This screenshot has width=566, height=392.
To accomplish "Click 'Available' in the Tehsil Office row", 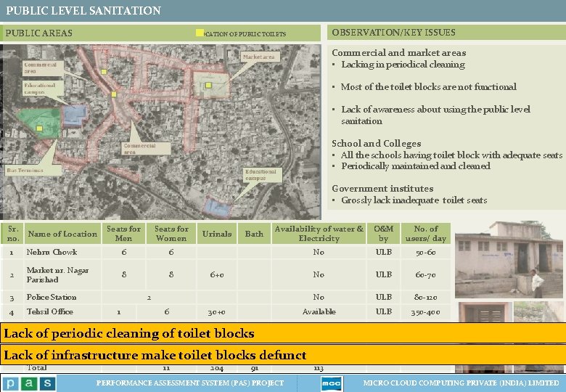I will 319,311.
